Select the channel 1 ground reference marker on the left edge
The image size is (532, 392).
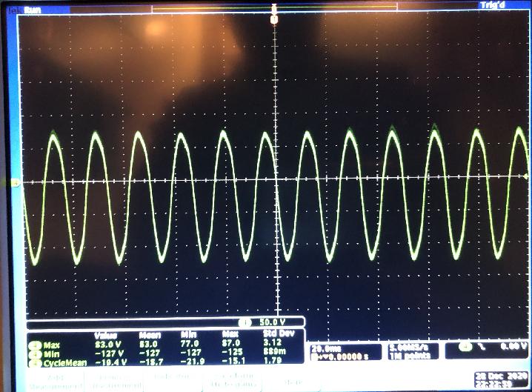16,183
